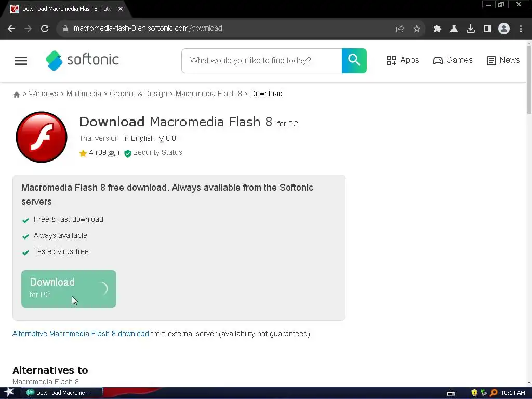Open the Extensions puzzle menu
The width and height of the screenshot is (532, 399).
point(437,29)
